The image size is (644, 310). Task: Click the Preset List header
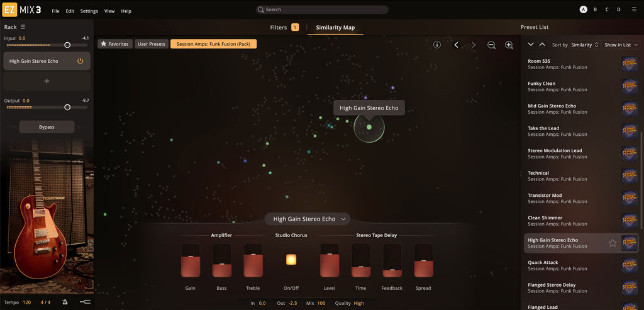point(535,27)
